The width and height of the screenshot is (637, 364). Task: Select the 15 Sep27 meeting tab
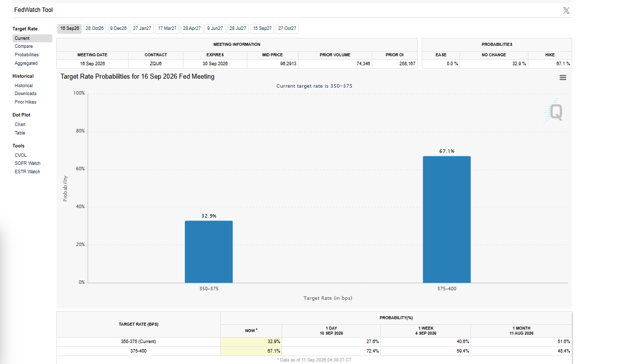coord(262,28)
